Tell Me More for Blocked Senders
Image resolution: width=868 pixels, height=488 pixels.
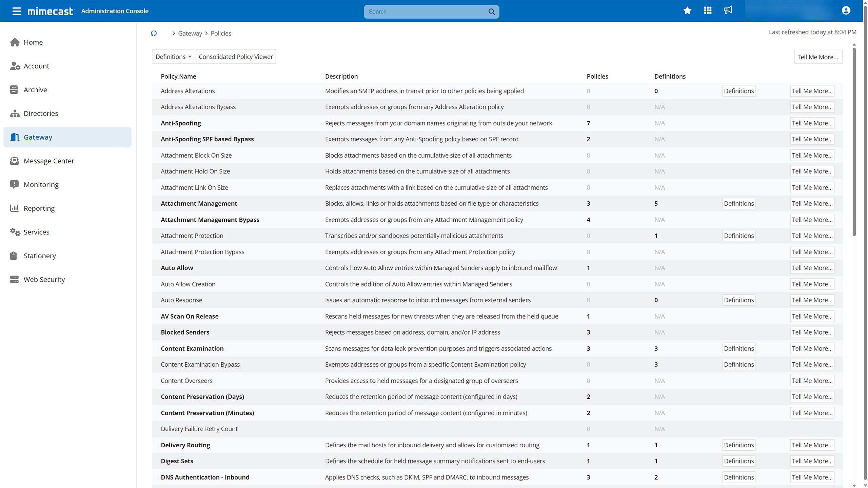[812, 332]
